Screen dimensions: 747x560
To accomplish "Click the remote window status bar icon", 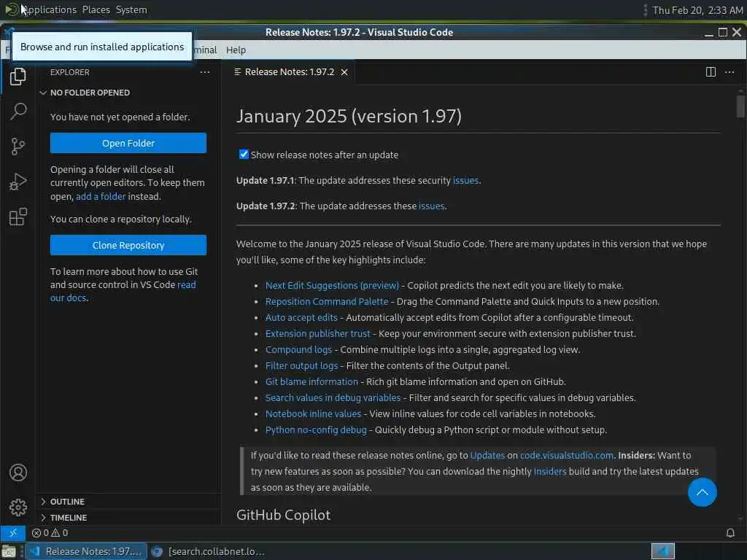I will (x=13, y=533).
